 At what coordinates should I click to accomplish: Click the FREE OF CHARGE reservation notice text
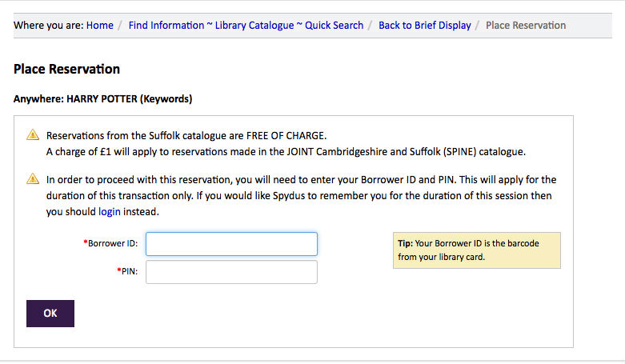(186, 135)
